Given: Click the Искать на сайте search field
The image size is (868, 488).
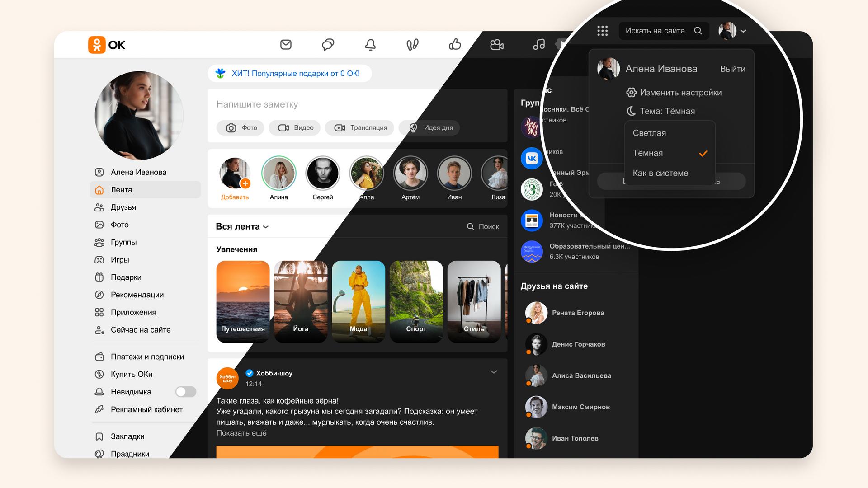Looking at the screenshot, I should [x=663, y=31].
